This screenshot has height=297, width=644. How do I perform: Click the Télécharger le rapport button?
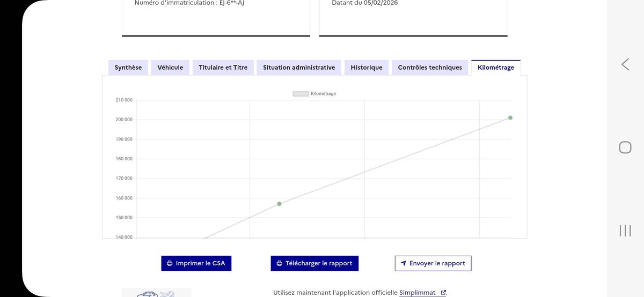(x=314, y=263)
